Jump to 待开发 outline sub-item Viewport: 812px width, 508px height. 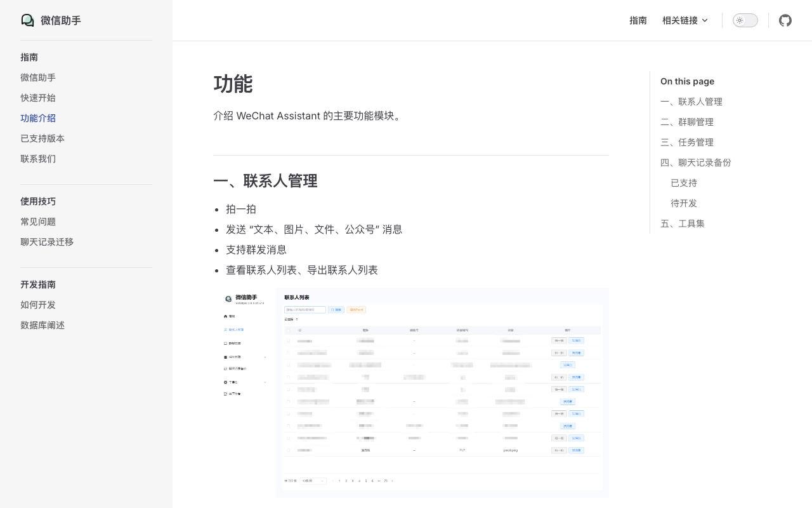pyautogui.click(x=684, y=203)
